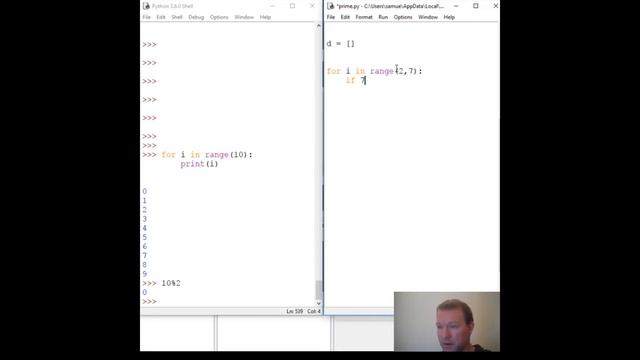Image resolution: width=640 pixels, height=360 pixels.
Task: Click scroll up arrow in Shell scrollbar
Action: [319, 26]
